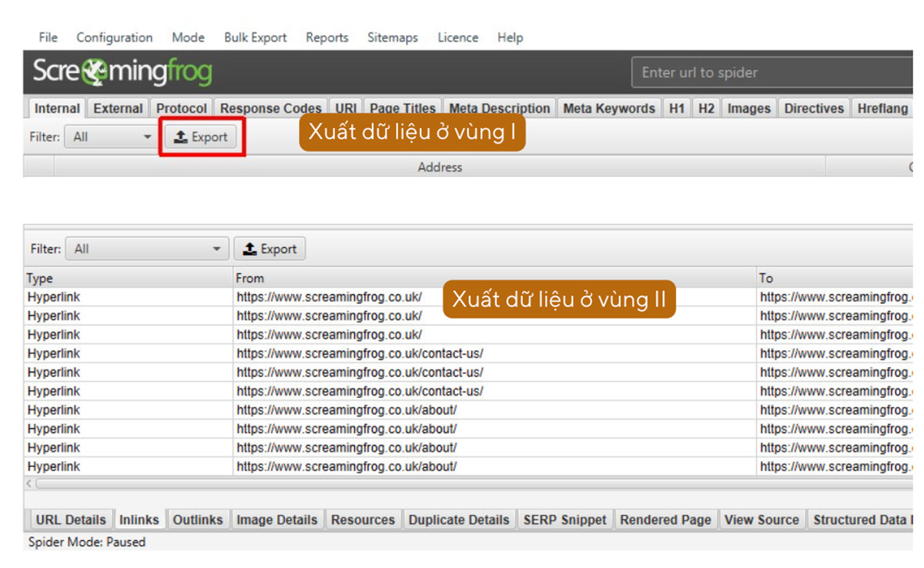Open the Reports menu
The width and height of the screenshot is (924, 568).
point(326,37)
